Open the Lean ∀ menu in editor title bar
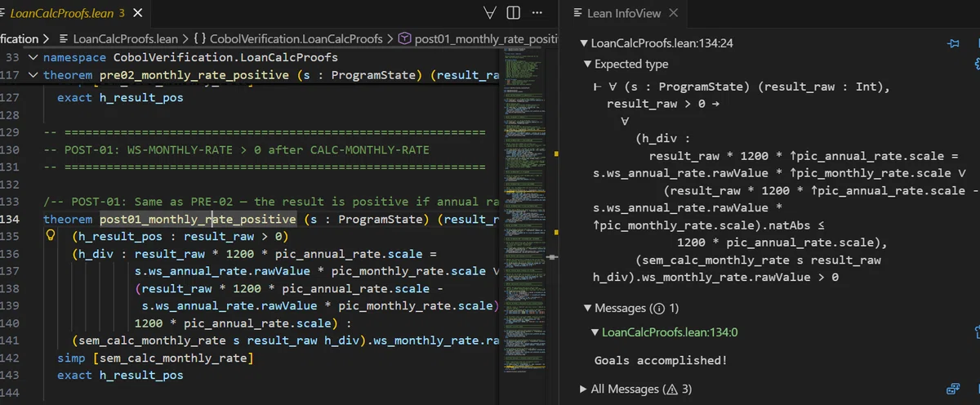 point(490,12)
